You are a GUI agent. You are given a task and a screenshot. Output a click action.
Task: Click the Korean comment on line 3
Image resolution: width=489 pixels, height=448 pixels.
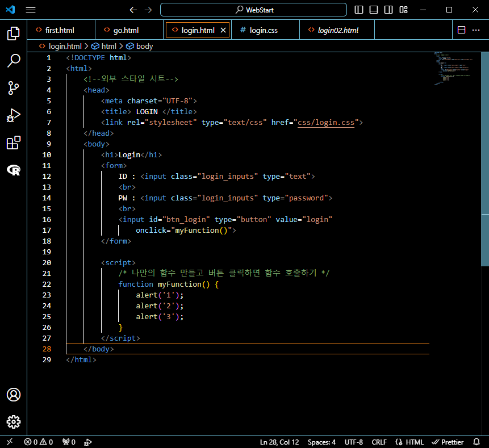click(x=131, y=79)
